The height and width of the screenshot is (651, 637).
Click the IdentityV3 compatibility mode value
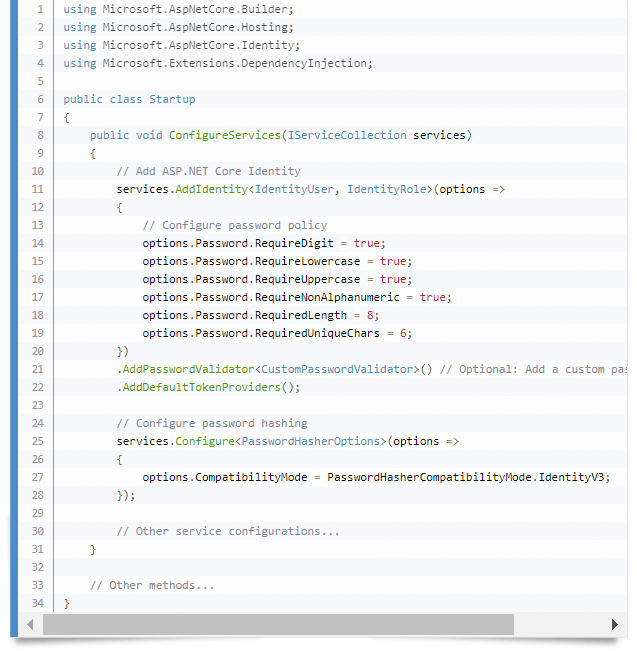(x=572, y=477)
